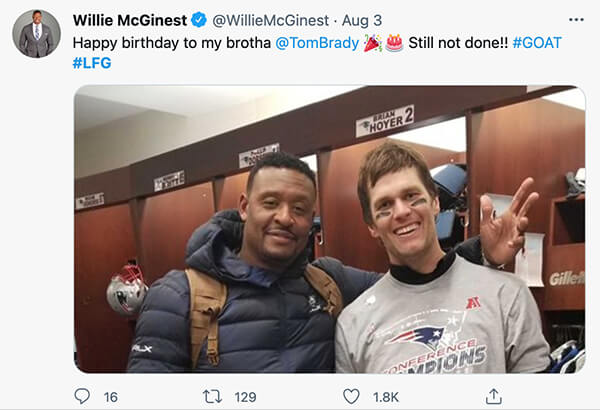Image resolution: width=600 pixels, height=410 pixels.
Task: Open Willie McGinest's profile avatar
Action: tap(36, 34)
